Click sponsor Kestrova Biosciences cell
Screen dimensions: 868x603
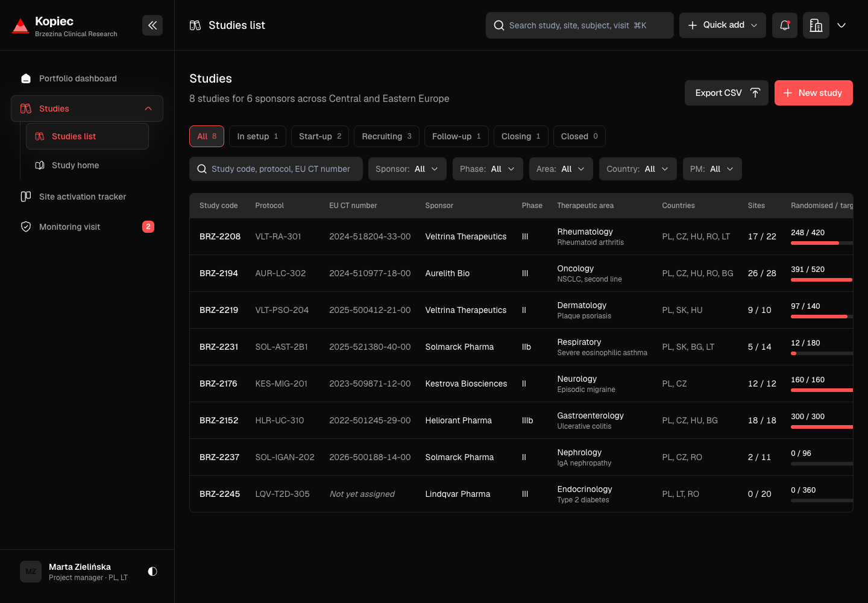(466, 384)
